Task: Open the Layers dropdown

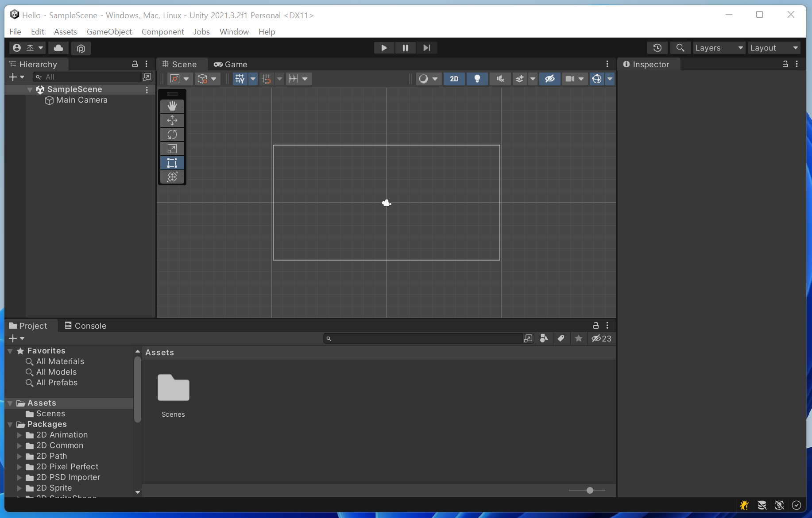Action: [x=719, y=48]
